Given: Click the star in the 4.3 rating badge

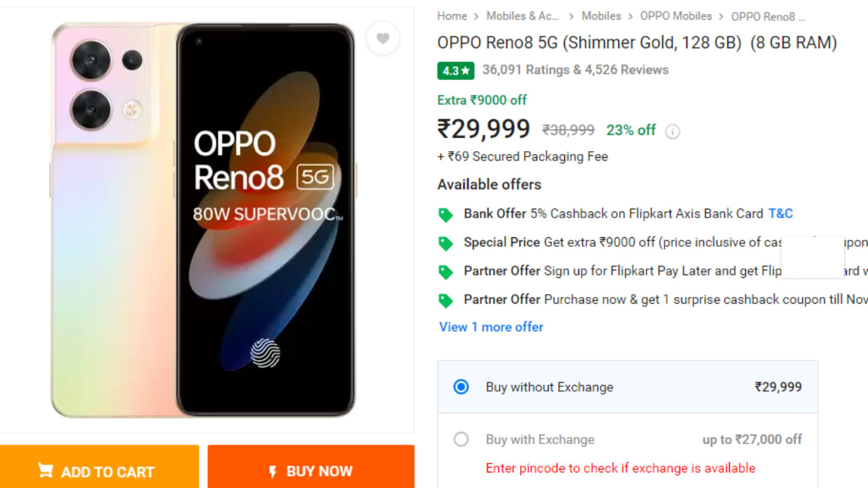Looking at the screenshot, I should click(x=465, y=70).
